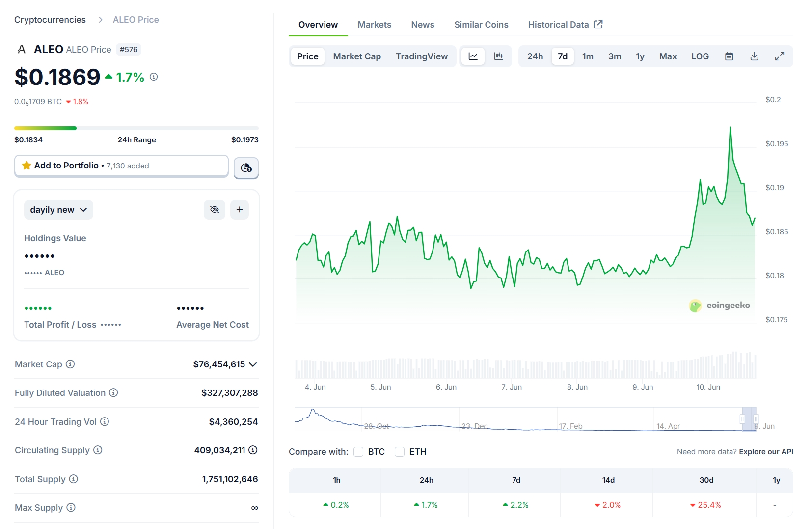Image resolution: width=812 pixels, height=529 pixels.
Task: Click the ALEO coin logo
Action: pyautogui.click(x=21, y=49)
